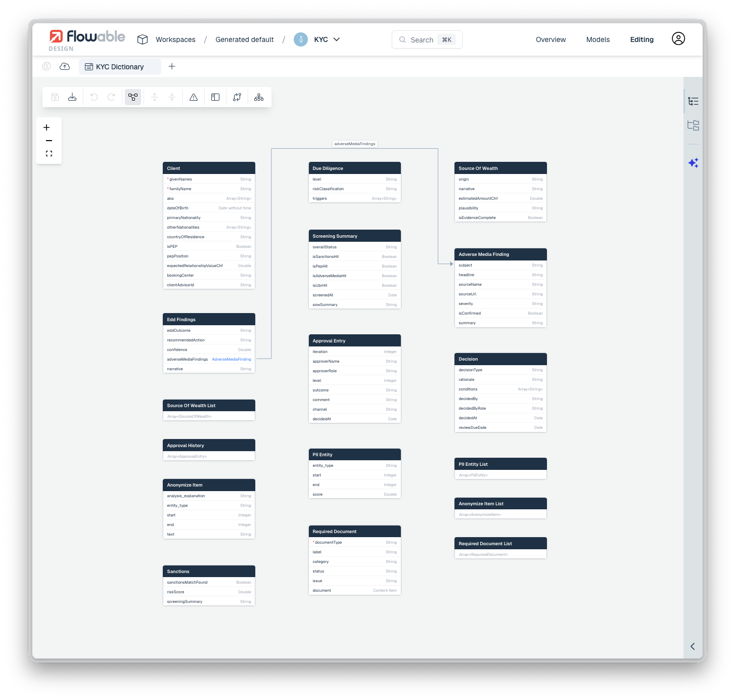Open the user account menu
Viewport: 735px width, 700px height.
678,38
